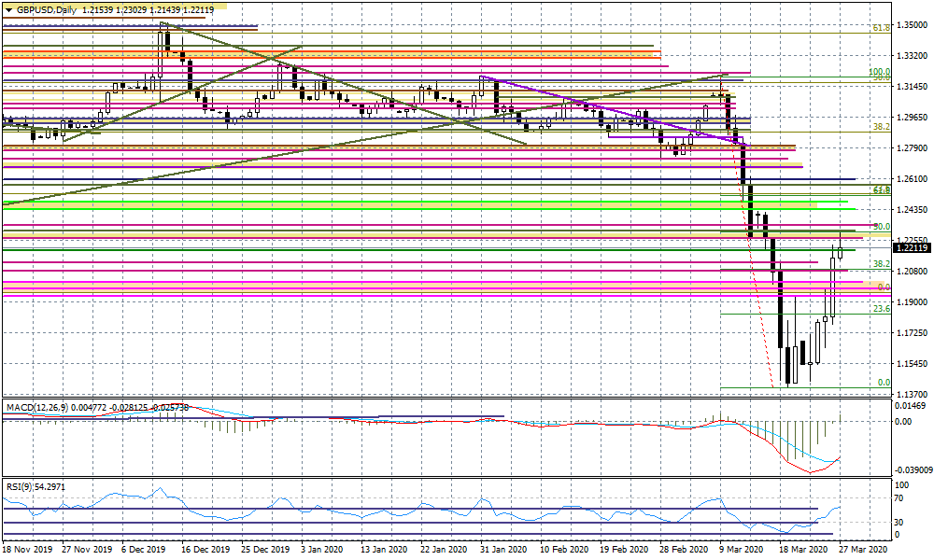934x560 pixels.
Task: Click the 1.27900 price axis label
Action: [912, 148]
